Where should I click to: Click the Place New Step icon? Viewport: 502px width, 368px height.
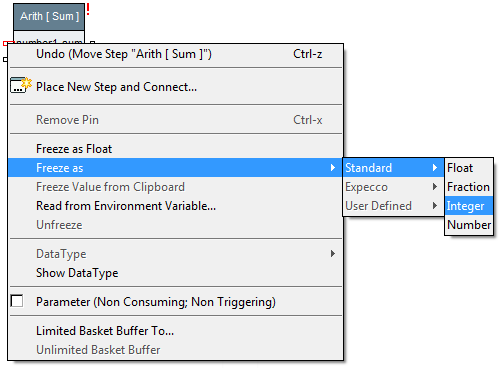21,85
